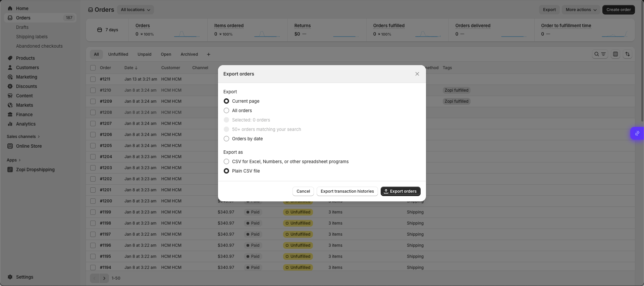Click the sort orders icon
644x286 pixels.
(627, 54)
